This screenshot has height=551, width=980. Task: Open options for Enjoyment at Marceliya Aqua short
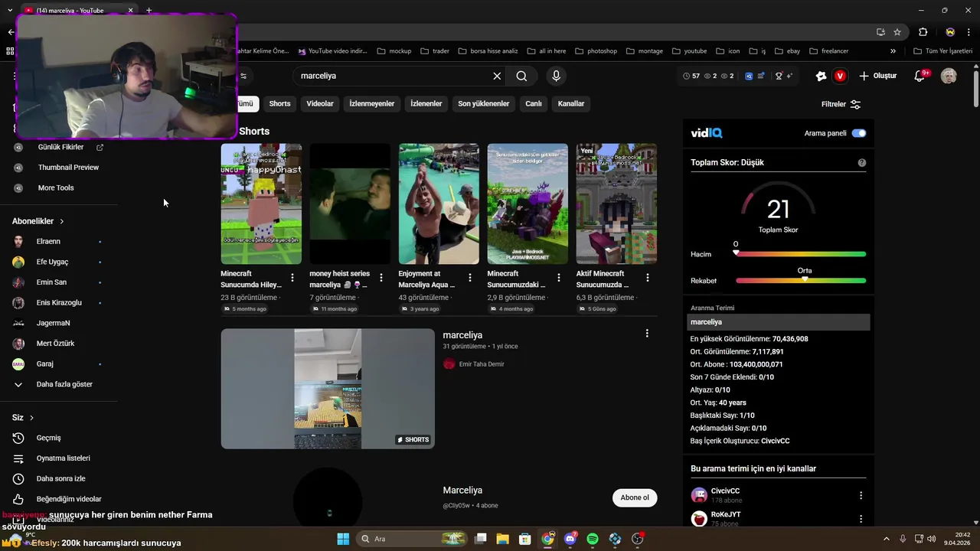coord(470,278)
